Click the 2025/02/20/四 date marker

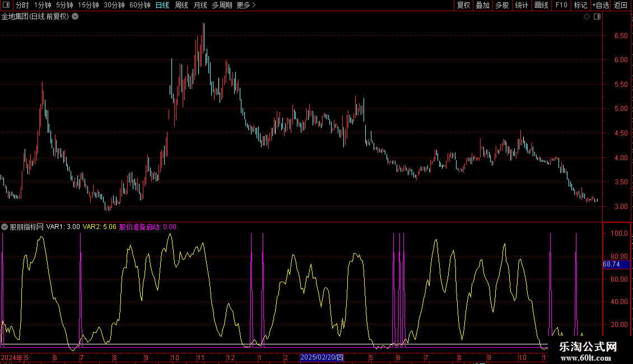pyautogui.click(x=322, y=357)
